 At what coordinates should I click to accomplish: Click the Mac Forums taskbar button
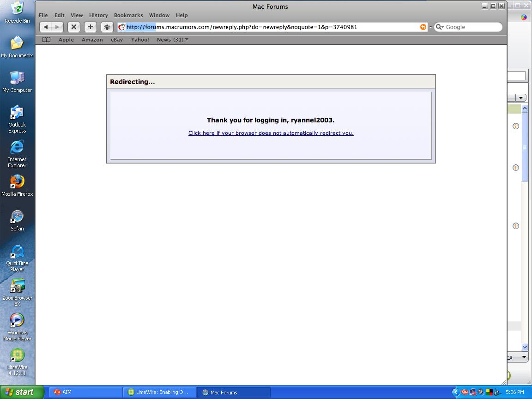pos(233,392)
